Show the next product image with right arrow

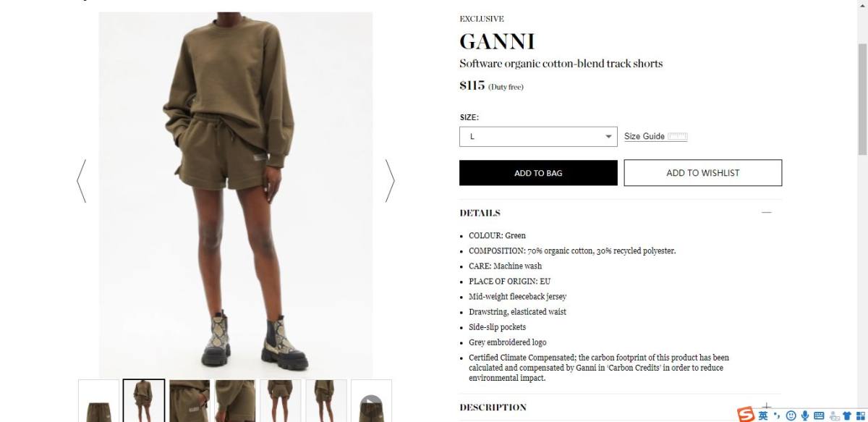[x=390, y=181]
